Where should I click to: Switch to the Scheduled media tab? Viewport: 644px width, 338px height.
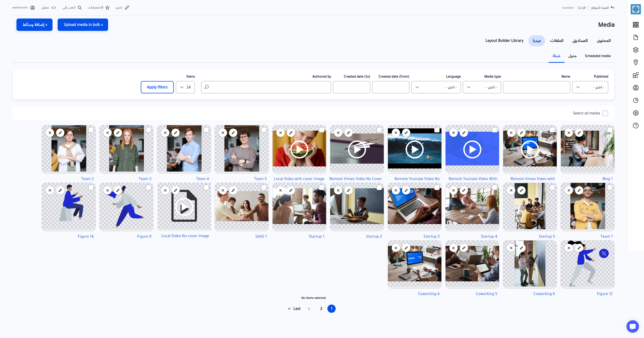point(597,56)
